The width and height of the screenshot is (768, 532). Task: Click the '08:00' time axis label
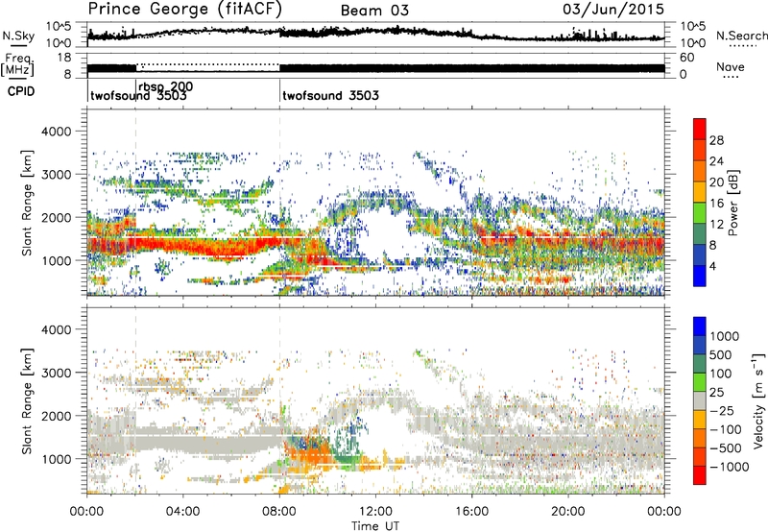pos(279,512)
